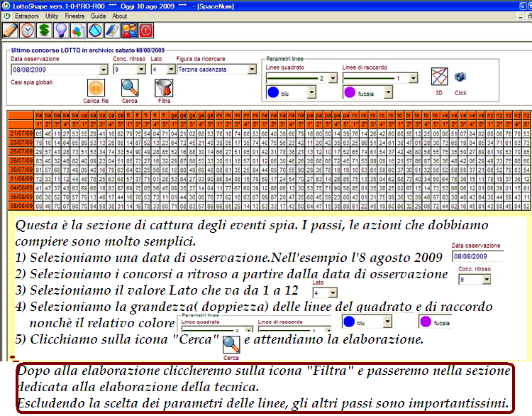Open the pencil edit tool in toolbar
The width and height of the screenshot is (532, 416).
(x=10, y=31)
